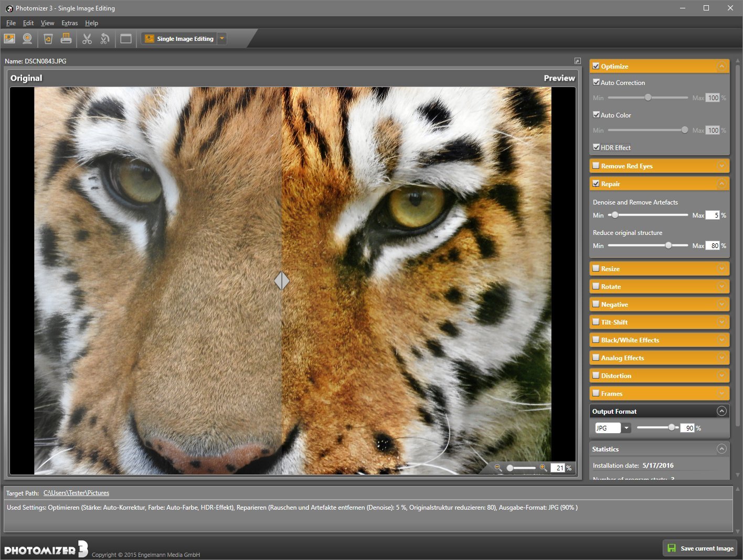Enable the Black/White Effects checkbox

(x=596, y=340)
